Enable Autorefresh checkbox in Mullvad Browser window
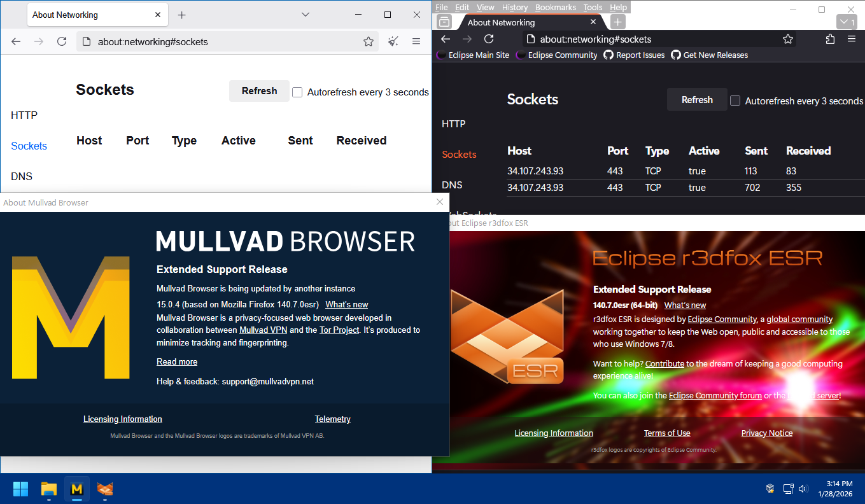The image size is (865, 504). point(297,92)
